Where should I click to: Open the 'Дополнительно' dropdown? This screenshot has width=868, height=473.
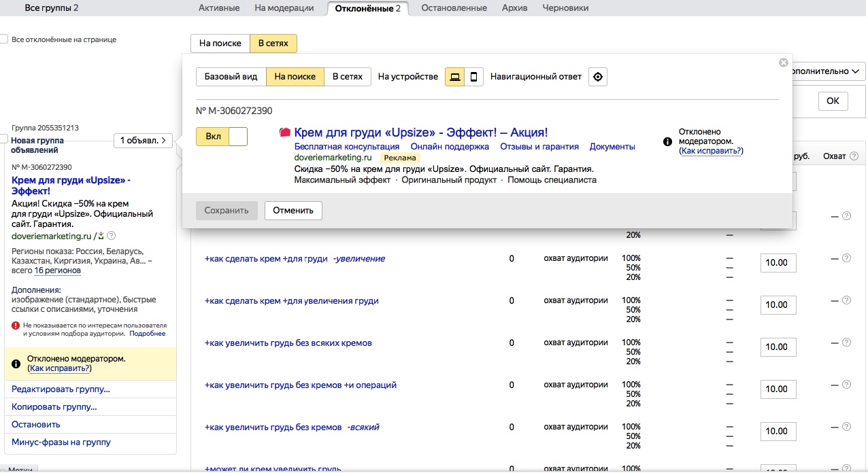829,71
